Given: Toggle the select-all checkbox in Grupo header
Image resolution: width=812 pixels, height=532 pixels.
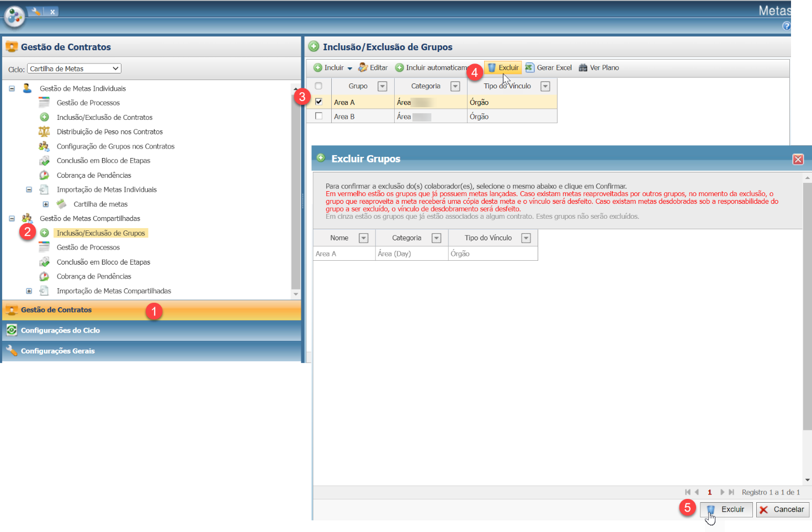Looking at the screenshot, I should click(319, 86).
